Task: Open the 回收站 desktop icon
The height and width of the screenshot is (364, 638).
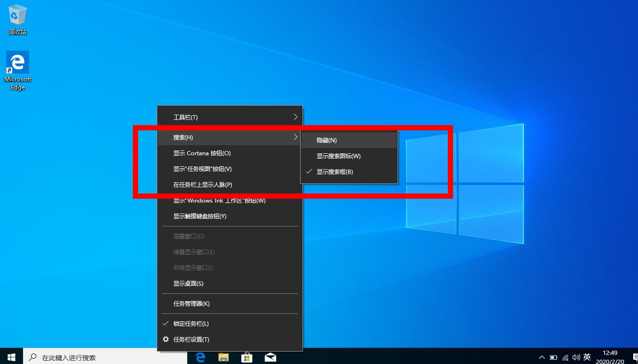Action: (x=17, y=18)
